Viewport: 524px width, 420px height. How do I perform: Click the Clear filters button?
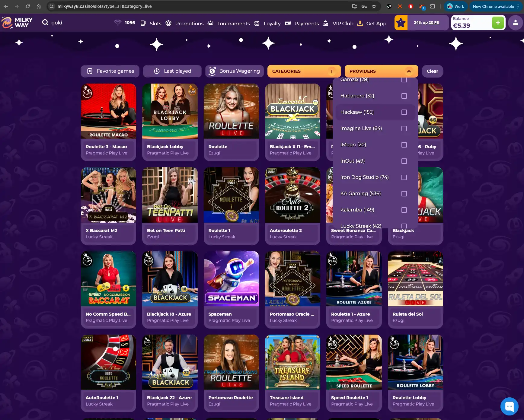coord(432,71)
